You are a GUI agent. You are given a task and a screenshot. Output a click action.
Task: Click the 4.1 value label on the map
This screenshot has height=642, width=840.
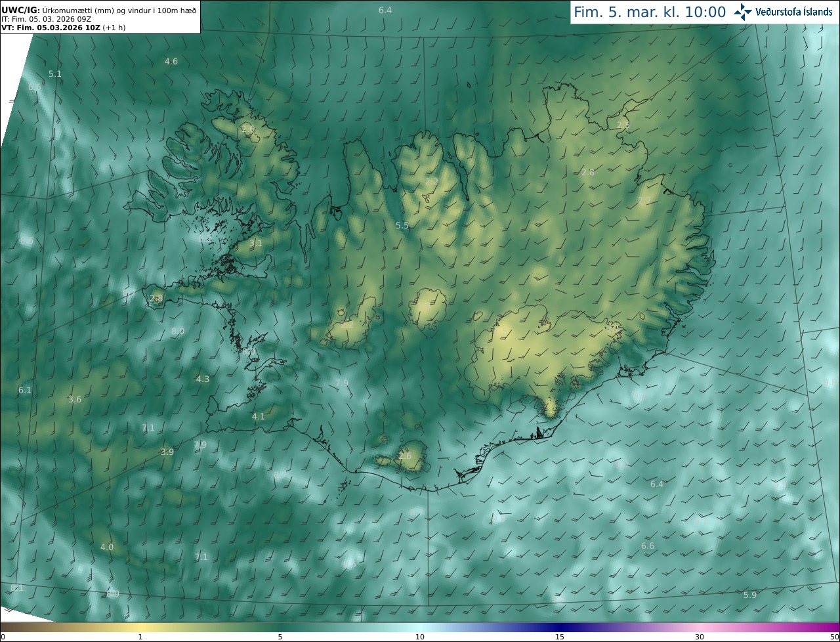tap(259, 417)
